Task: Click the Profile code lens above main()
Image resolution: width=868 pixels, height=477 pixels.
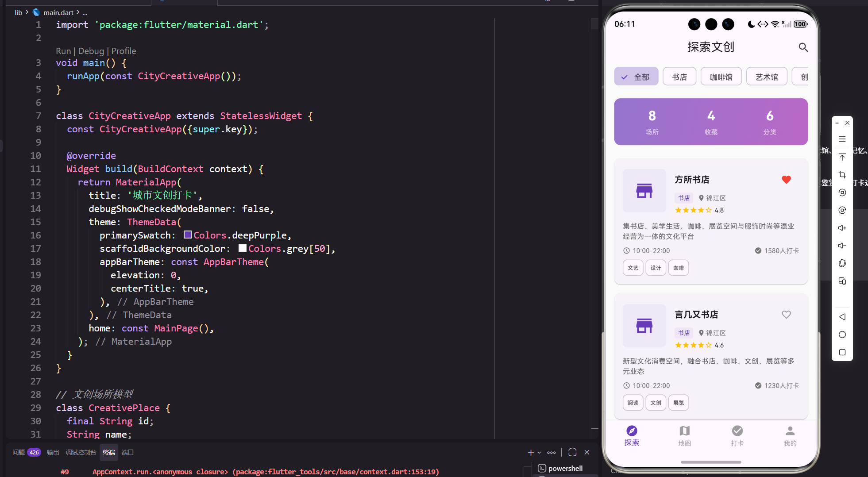Action: click(x=123, y=51)
